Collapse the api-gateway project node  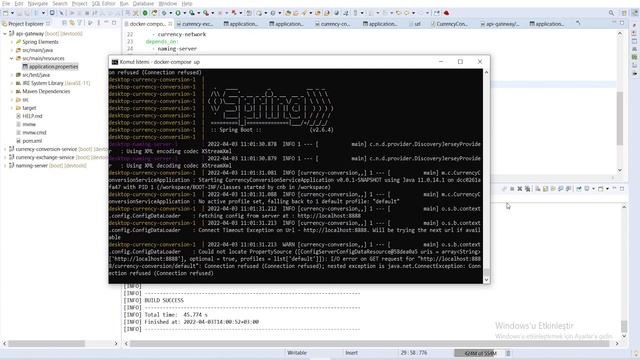coord(5,34)
